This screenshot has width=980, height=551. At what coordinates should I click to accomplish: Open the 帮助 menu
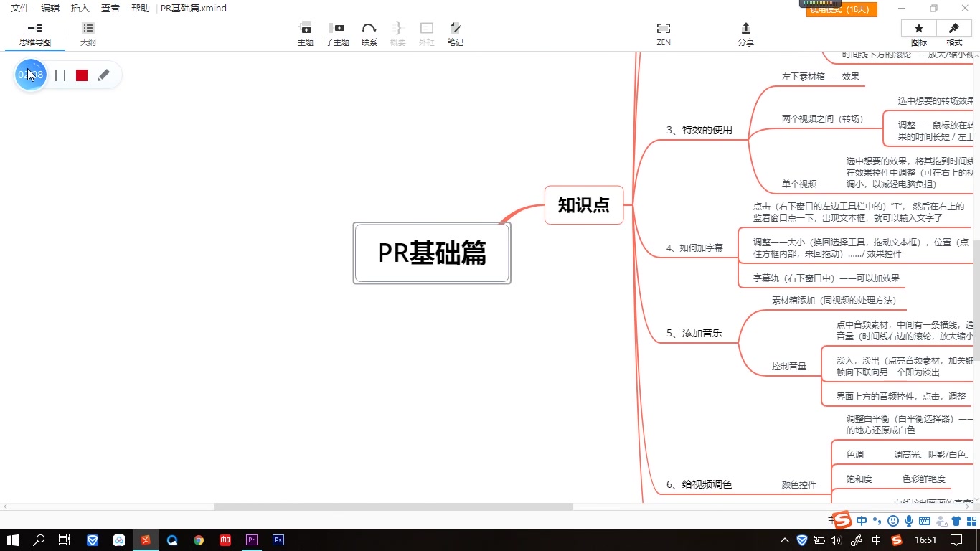click(141, 8)
